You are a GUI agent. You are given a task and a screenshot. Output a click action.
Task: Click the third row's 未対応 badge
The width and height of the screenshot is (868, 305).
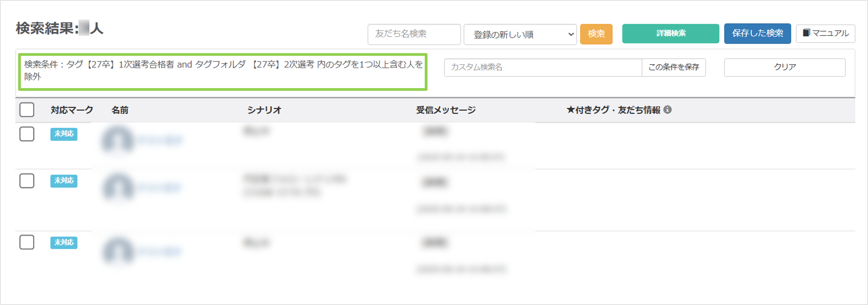click(64, 242)
